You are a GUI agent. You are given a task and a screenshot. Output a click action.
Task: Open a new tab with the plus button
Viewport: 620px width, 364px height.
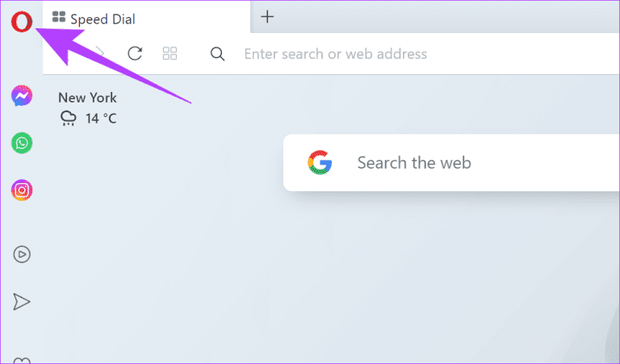[x=268, y=17]
